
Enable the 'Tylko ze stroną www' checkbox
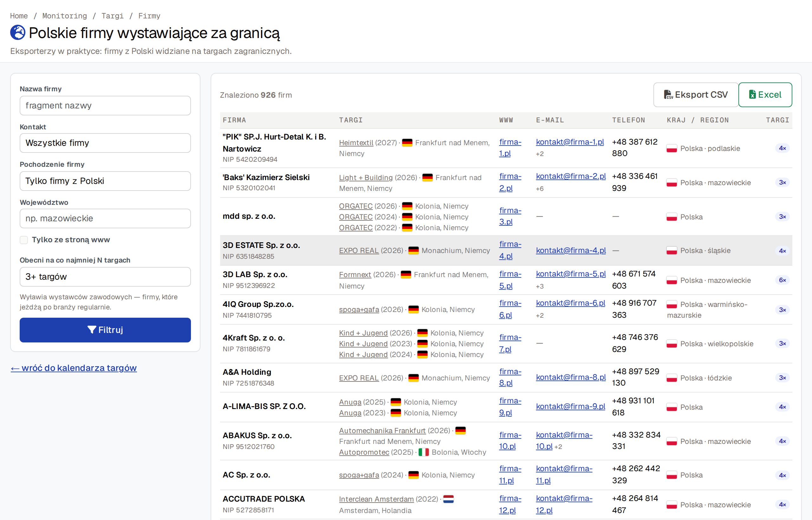[x=24, y=240]
